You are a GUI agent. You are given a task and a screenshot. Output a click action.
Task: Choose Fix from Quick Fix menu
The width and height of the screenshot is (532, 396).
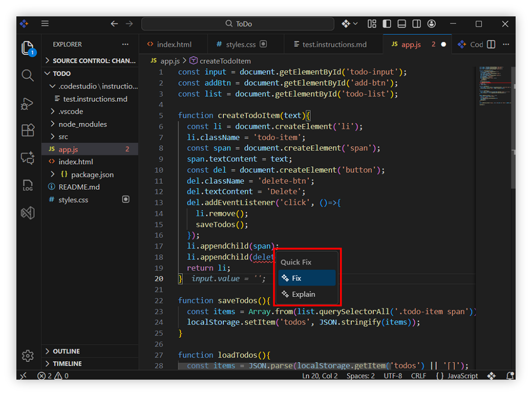click(x=296, y=278)
